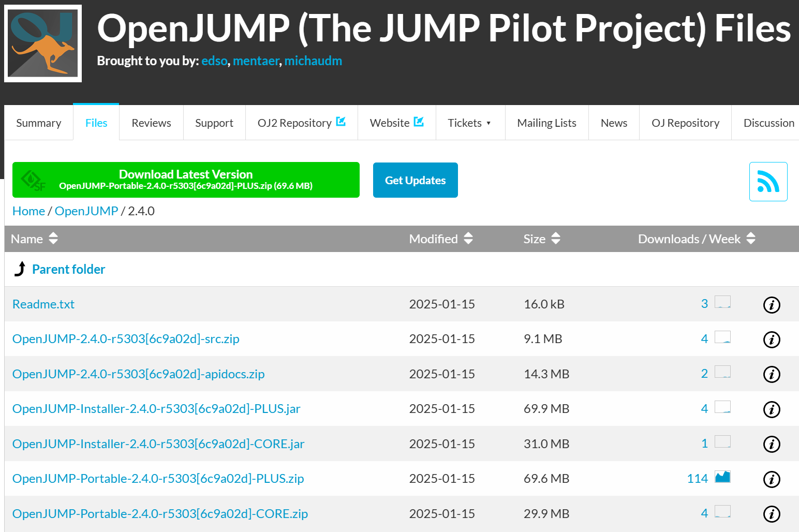799x532 pixels.
Task: Open the RSS feed icon
Action: click(768, 182)
